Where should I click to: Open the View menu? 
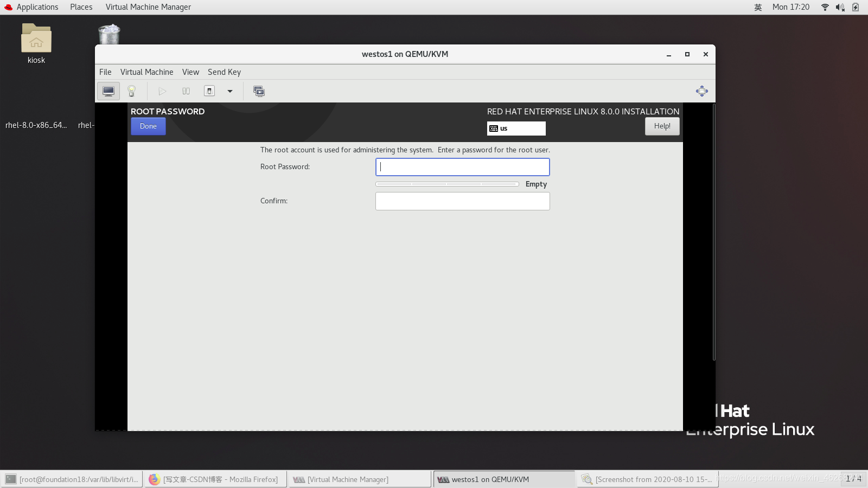(190, 72)
